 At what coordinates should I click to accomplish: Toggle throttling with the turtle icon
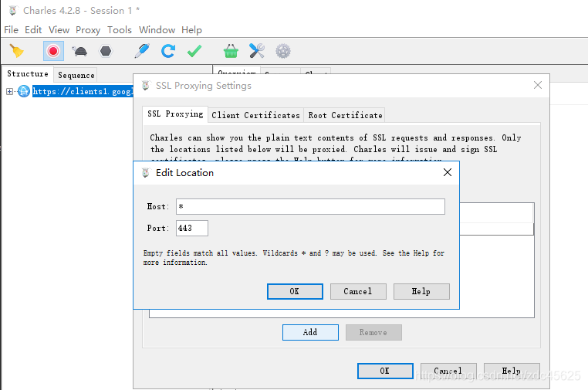[x=79, y=51]
